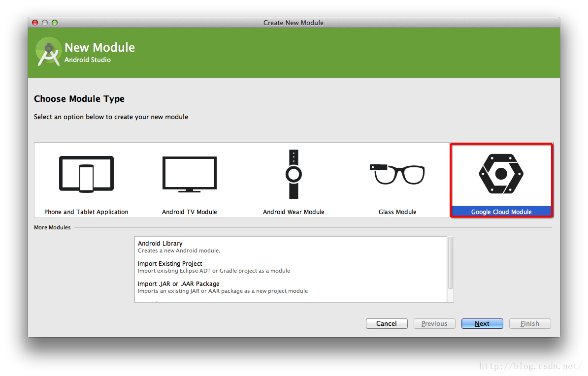
Task: Click 'Import existing Eclipse ADT or Gradle' description
Action: 214,271
